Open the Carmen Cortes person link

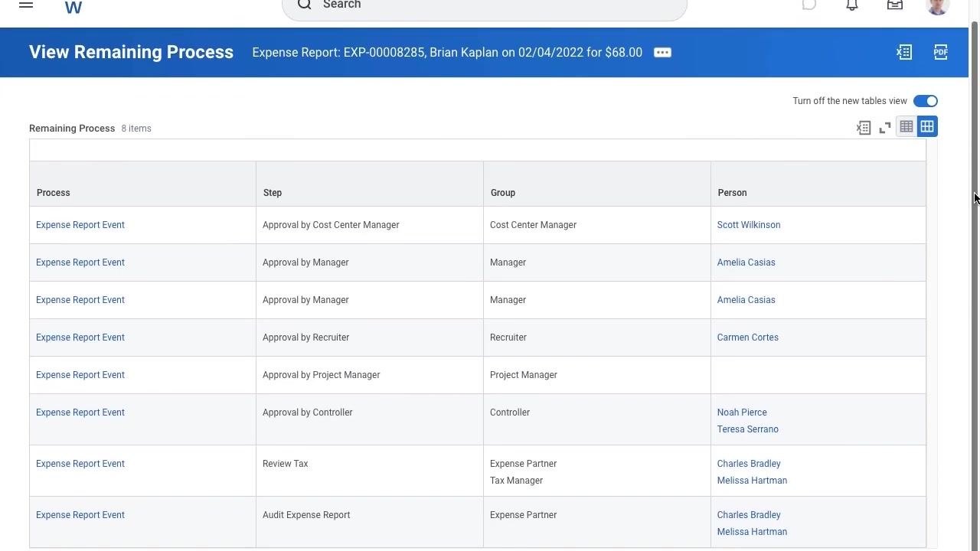tap(748, 337)
